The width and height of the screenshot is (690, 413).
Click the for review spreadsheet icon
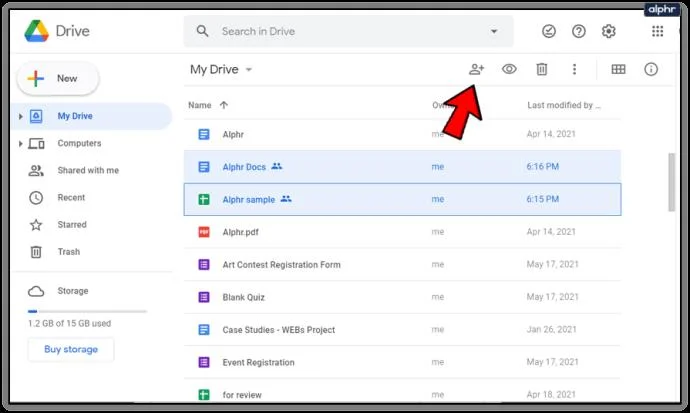point(204,395)
